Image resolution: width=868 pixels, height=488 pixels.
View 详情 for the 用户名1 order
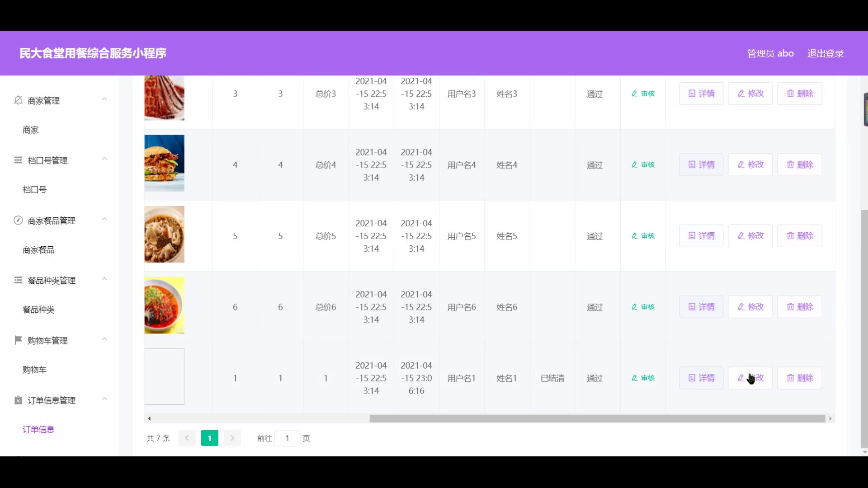pos(701,378)
